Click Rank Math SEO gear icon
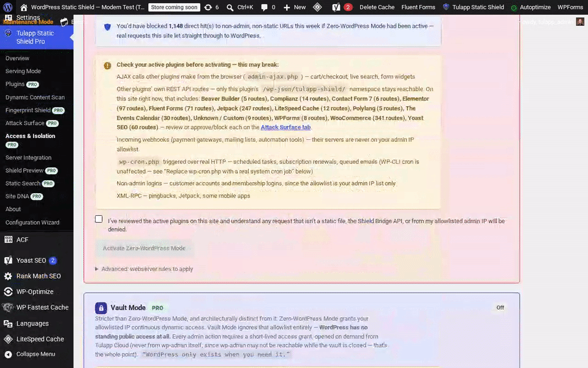 coord(8,276)
